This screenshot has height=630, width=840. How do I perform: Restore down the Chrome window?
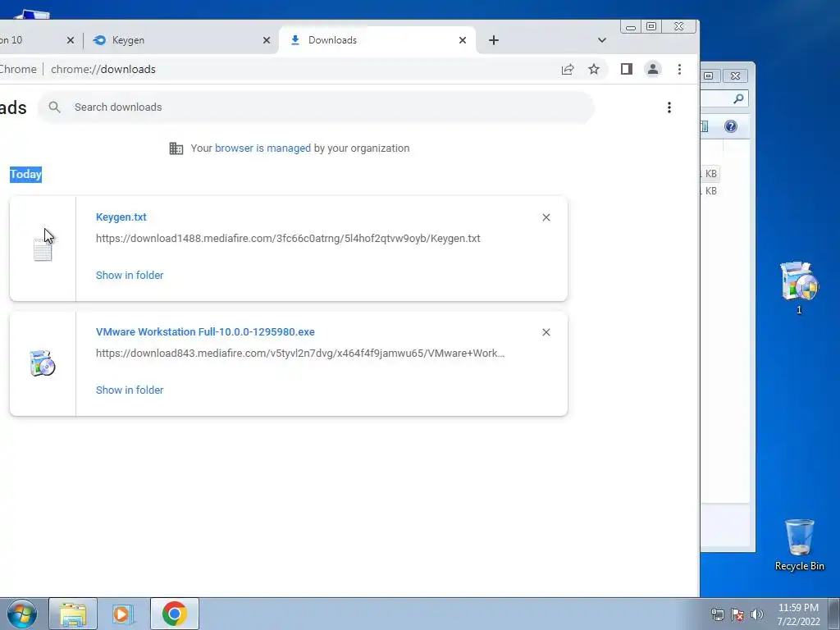[651, 27]
